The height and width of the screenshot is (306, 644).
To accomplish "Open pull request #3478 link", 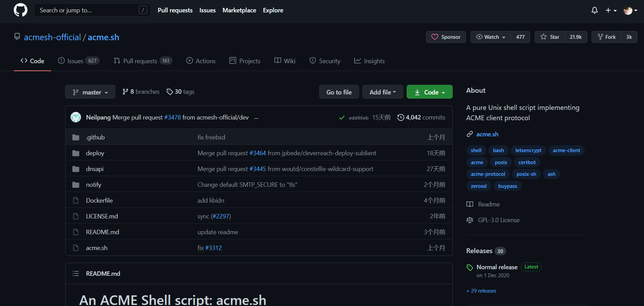I will pos(172,117).
